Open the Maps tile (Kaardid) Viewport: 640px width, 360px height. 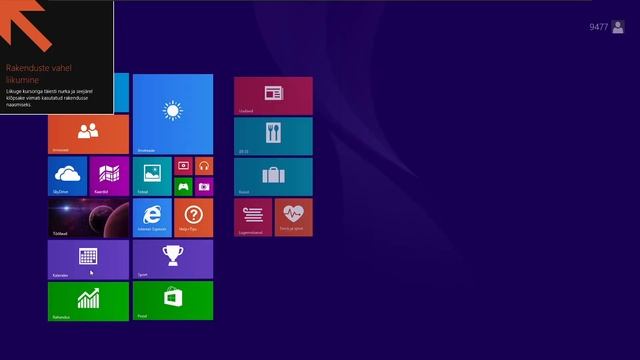pos(109,176)
